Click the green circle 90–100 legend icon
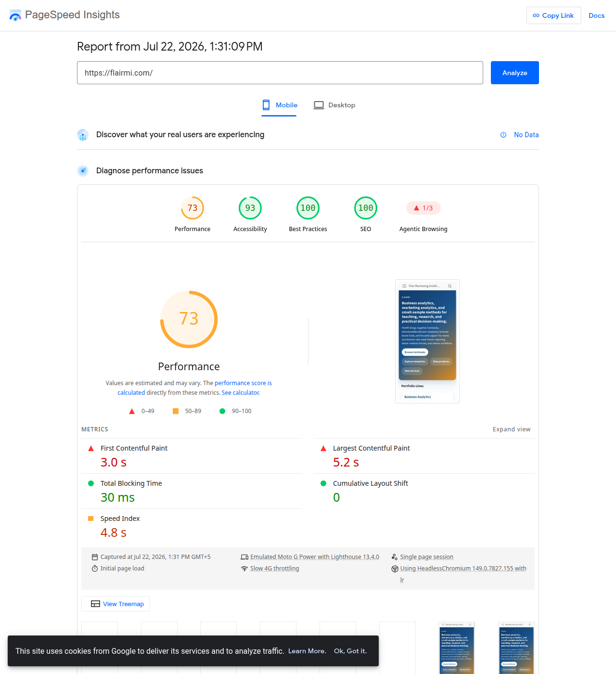616x674 pixels. click(222, 411)
